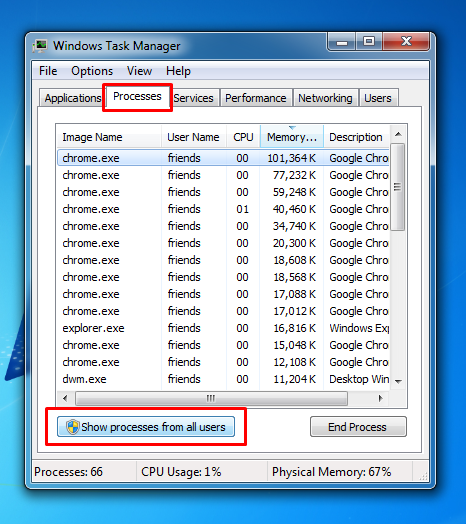Select the chrome.exe row using 77,232 K

223,175
